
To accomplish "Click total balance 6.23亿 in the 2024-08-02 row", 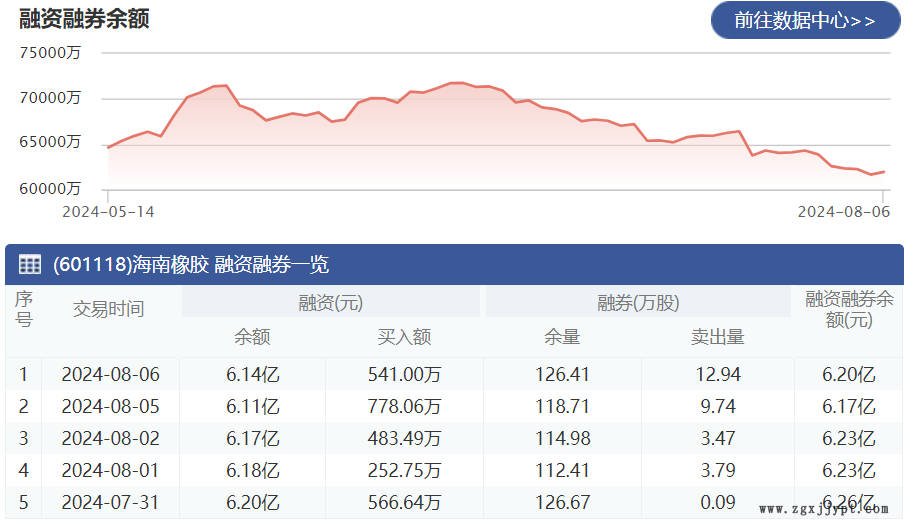I will coord(849,439).
